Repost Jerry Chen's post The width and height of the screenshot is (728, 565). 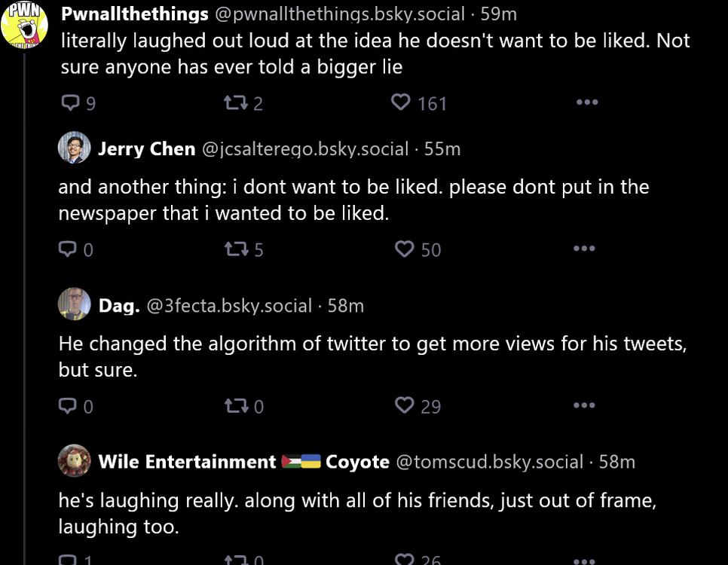[235, 249]
